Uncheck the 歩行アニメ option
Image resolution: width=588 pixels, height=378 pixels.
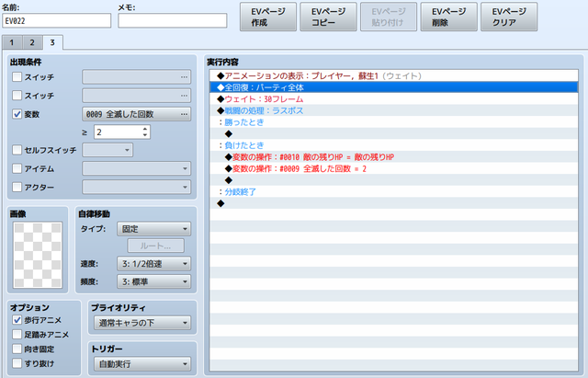[17, 320]
